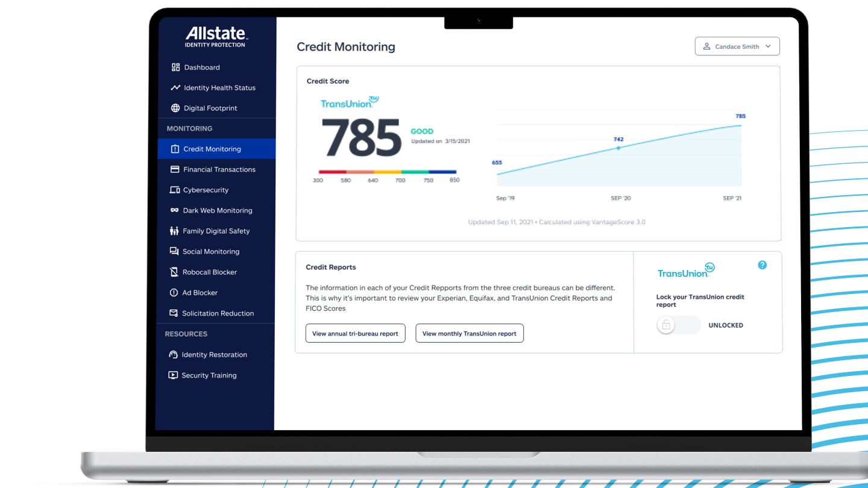Click the Identity Health Status trend icon

[175, 88]
